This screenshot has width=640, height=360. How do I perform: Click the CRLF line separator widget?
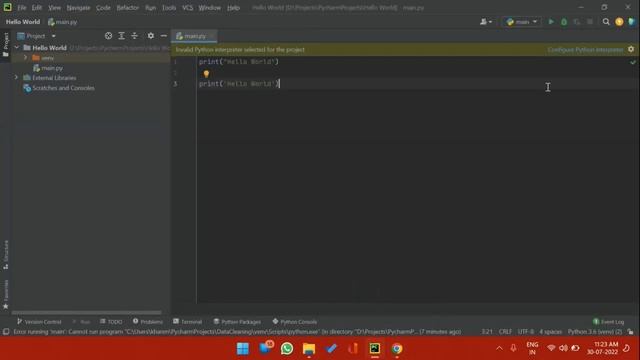(x=505, y=332)
